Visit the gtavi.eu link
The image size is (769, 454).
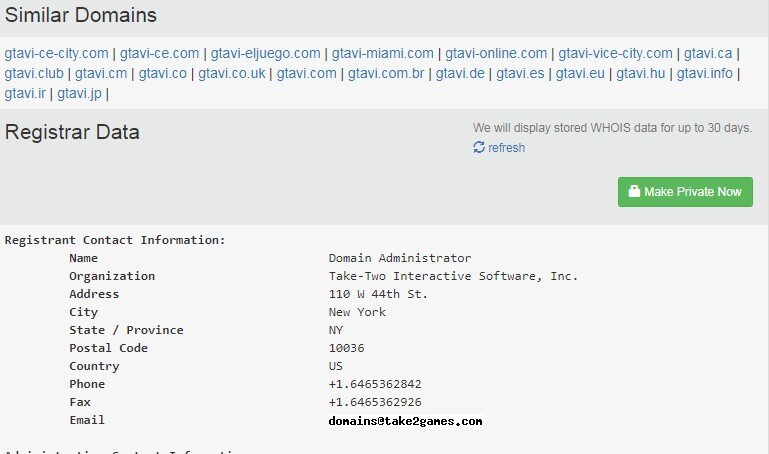[x=580, y=73]
